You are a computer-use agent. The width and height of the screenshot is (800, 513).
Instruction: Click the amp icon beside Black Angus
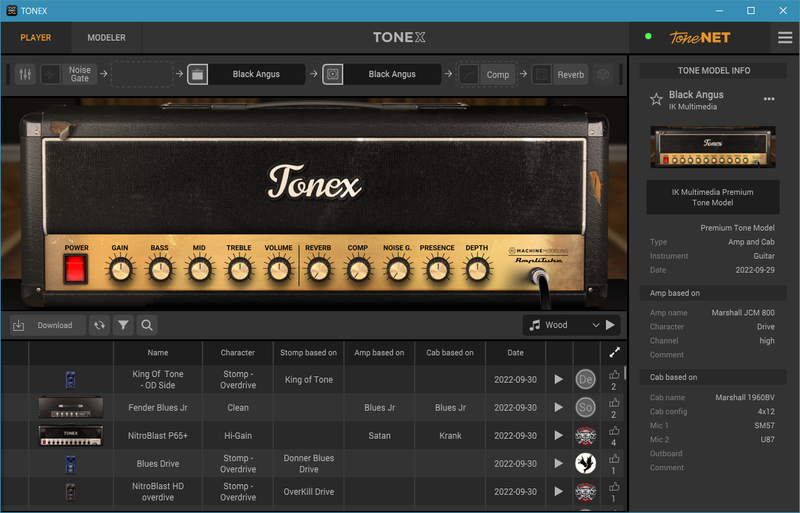[x=197, y=75]
